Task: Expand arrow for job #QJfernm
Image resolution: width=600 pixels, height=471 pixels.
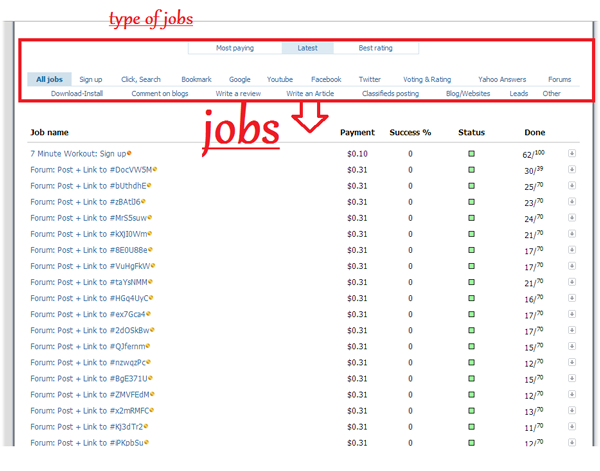Action: pos(572,346)
